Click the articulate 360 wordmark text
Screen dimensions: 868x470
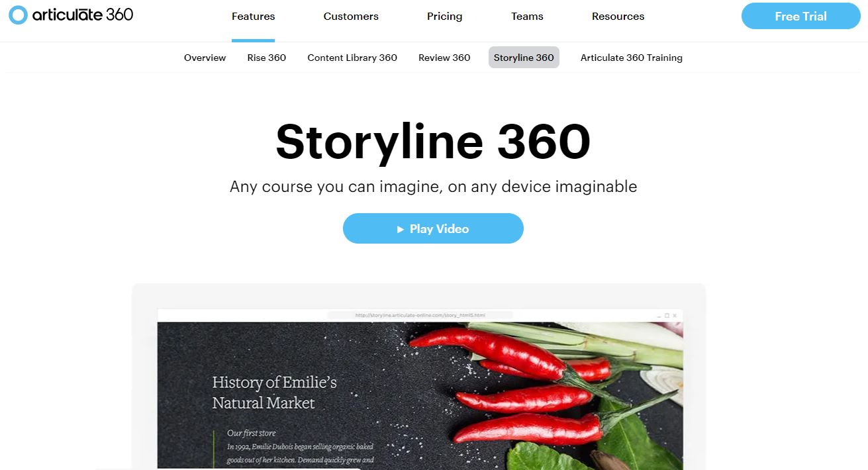[83, 15]
